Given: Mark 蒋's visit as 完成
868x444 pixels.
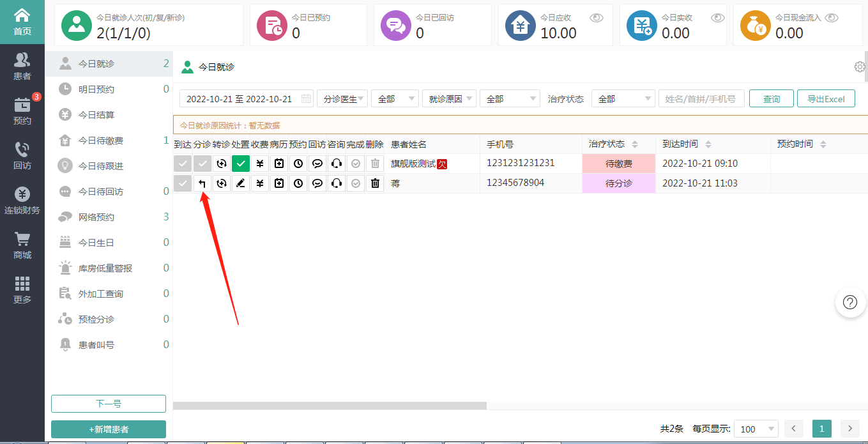Looking at the screenshot, I should [356, 183].
